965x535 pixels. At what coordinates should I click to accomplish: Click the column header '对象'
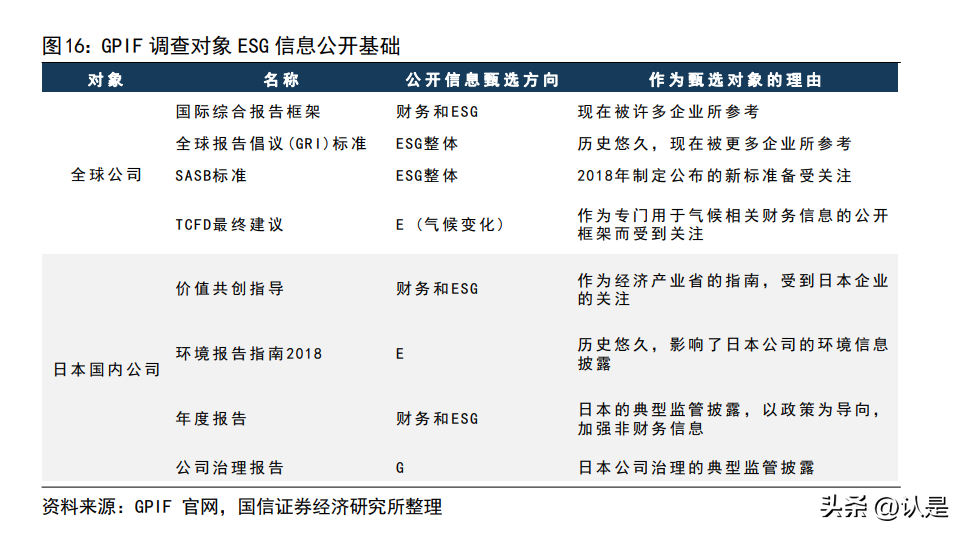tap(106, 79)
